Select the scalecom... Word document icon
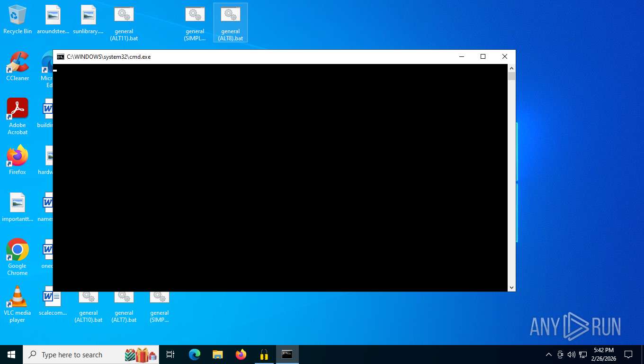Screen dimensions: 644x364 (53, 301)
